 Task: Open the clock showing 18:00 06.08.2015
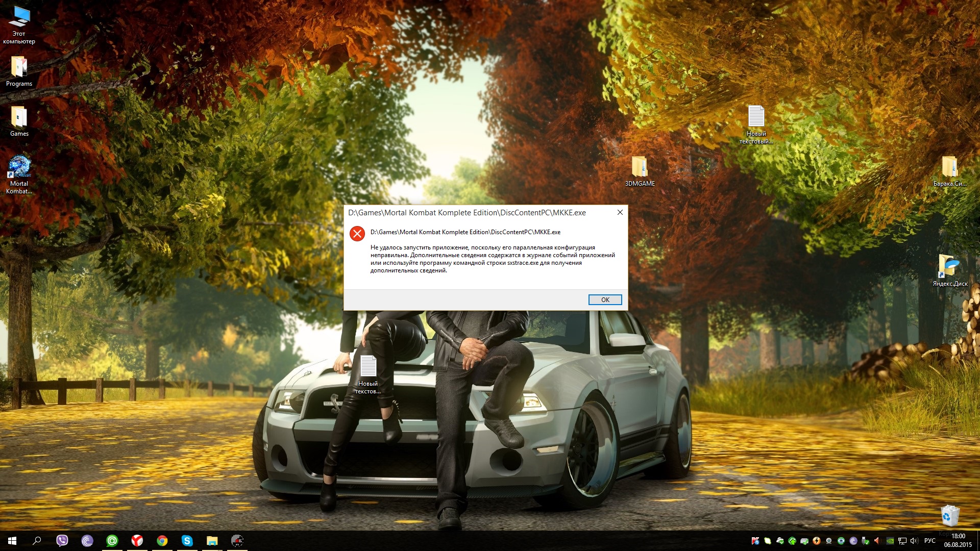958,541
